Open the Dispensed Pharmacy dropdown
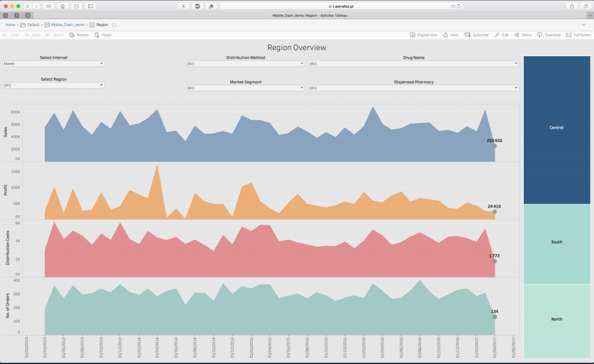This screenshot has width=594, height=364. pyautogui.click(x=413, y=88)
